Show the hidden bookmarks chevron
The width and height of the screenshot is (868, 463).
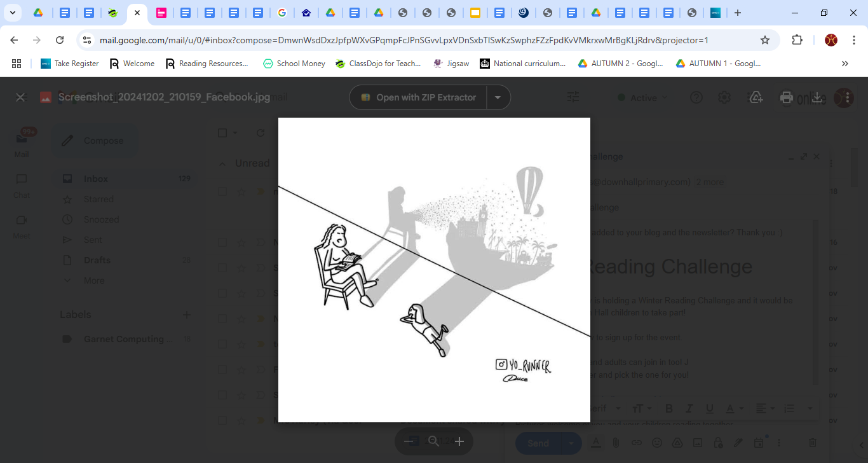coord(845,64)
